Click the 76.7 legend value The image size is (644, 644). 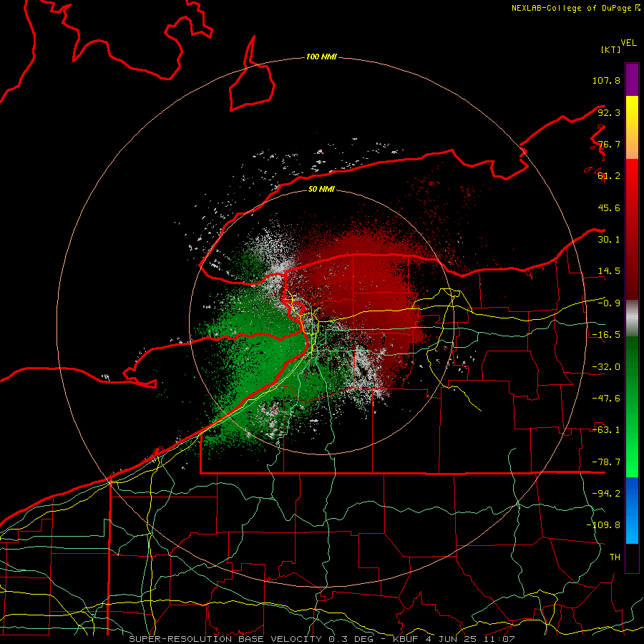[609, 144]
